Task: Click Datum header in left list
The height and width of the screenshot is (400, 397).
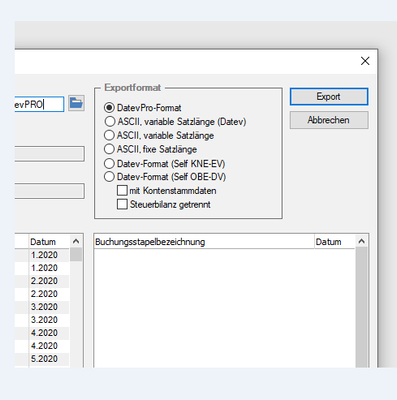Action: 49,242
